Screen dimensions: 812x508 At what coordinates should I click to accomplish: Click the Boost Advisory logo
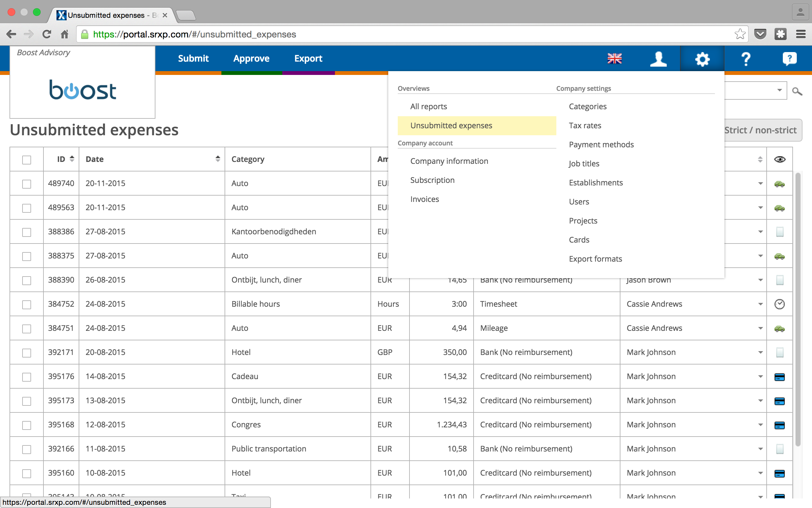(82, 89)
